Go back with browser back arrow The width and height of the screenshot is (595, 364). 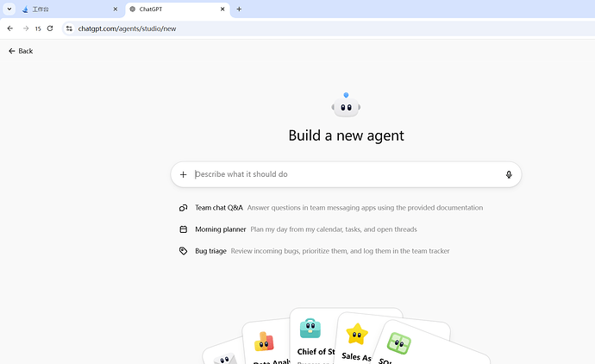pyautogui.click(x=10, y=28)
